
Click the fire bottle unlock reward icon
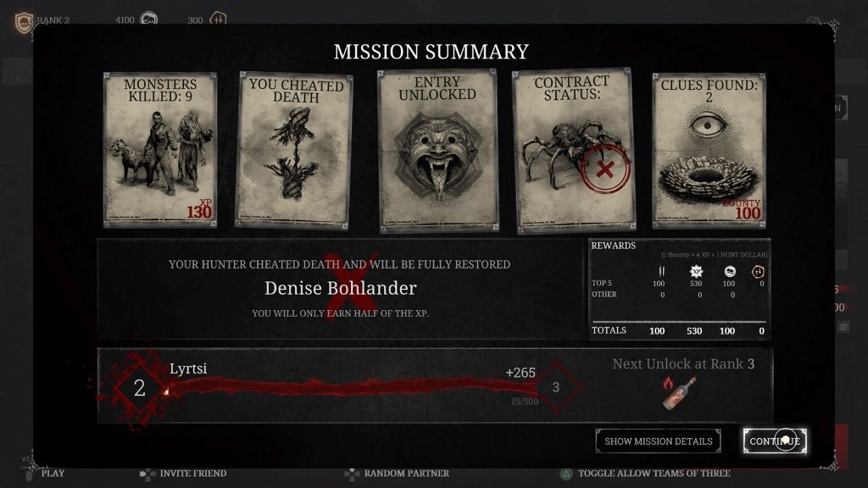tap(679, 393)
